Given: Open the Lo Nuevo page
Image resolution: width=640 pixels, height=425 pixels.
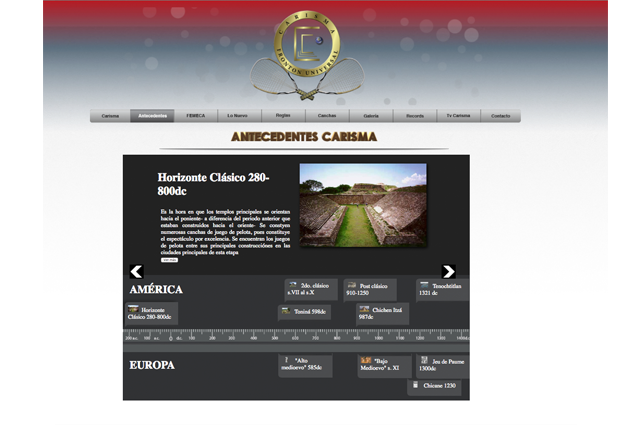Looking at the screenshot, I should click(239, 116).
